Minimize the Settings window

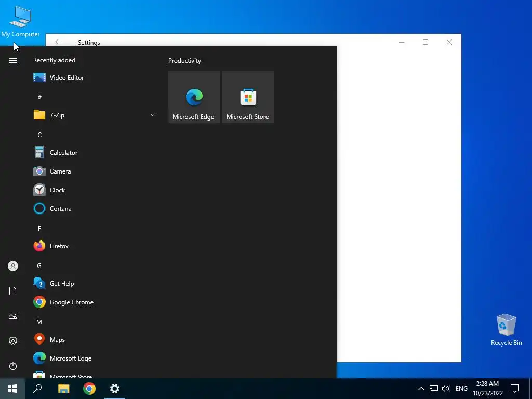[402, 42]
